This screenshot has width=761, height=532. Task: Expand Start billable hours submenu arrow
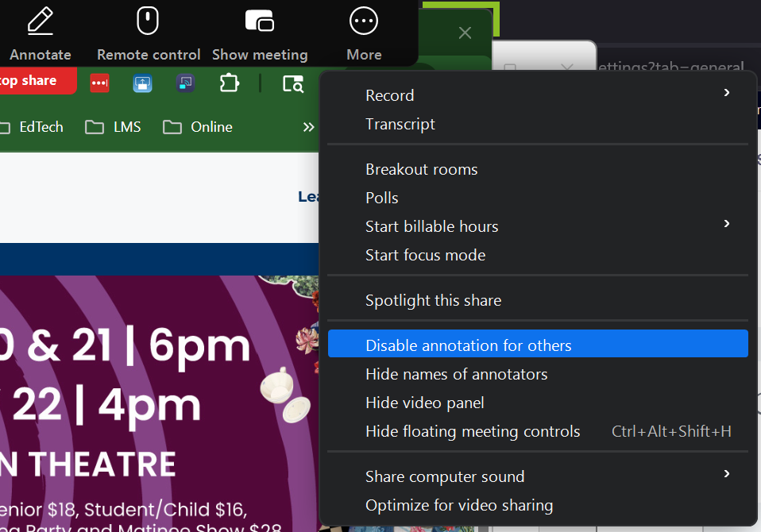coord(726,225)
